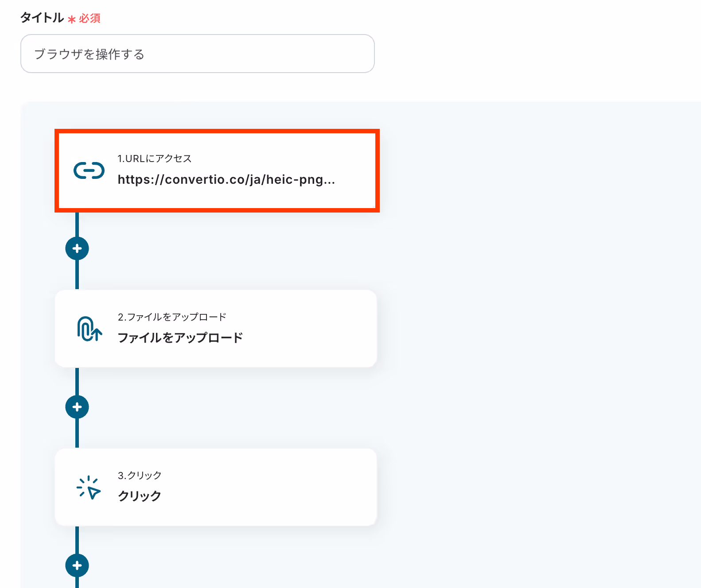Add a step below "ファイルをアップロード" using the plus button
701x588 pixels.
pyautogui.click(x=77, y=407)
